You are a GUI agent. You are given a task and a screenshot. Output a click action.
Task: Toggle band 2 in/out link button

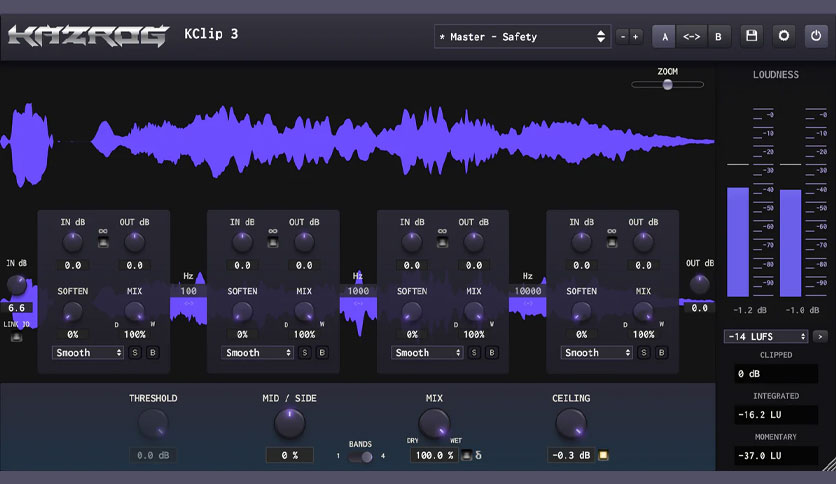(x=273, y=243)
